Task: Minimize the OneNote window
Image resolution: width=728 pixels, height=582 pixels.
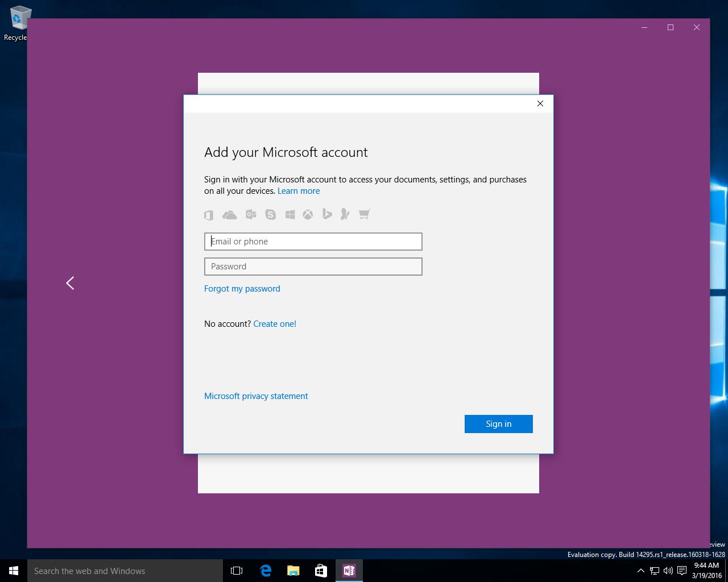Action: [x=644, y=27]
